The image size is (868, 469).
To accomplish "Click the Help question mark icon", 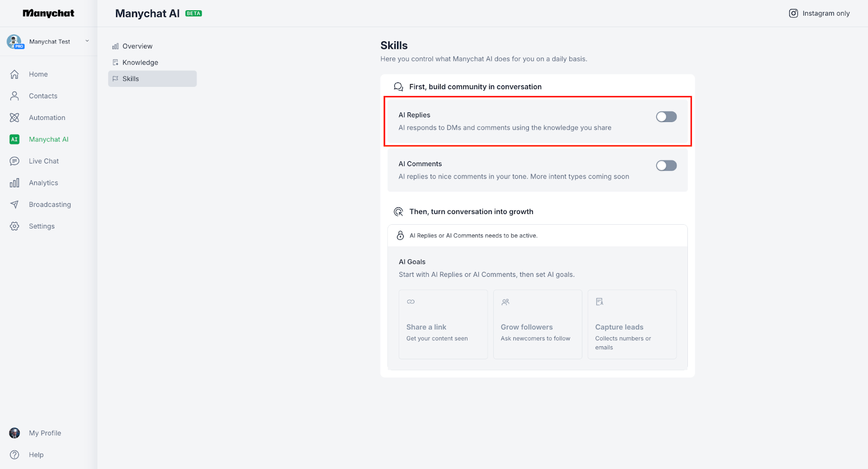I will point(15,455).
